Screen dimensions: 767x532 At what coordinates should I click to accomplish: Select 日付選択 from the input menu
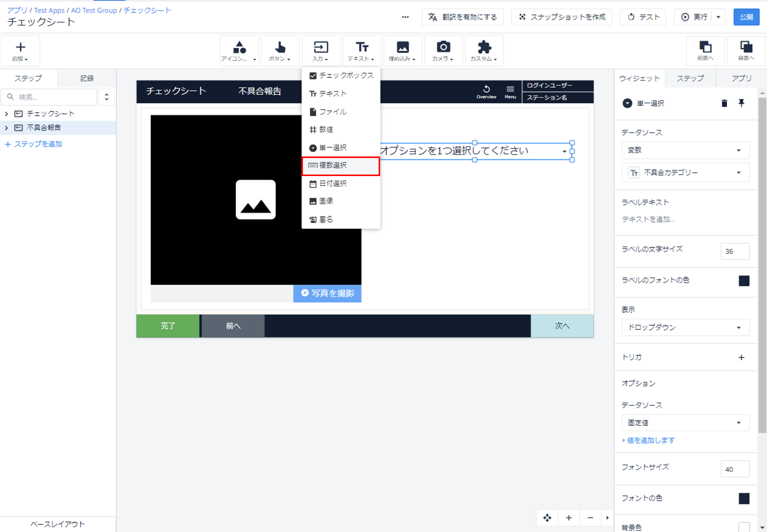point(341,184)
